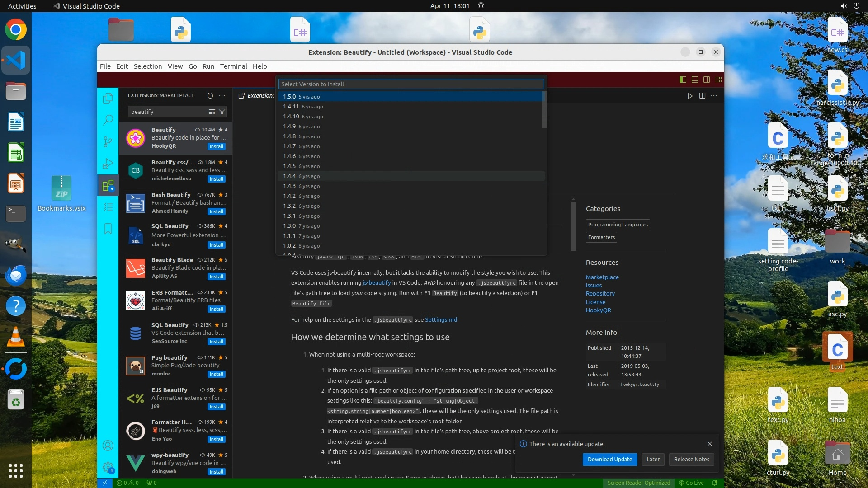
Task: Open the Selection menu
Action: point(147,66)
